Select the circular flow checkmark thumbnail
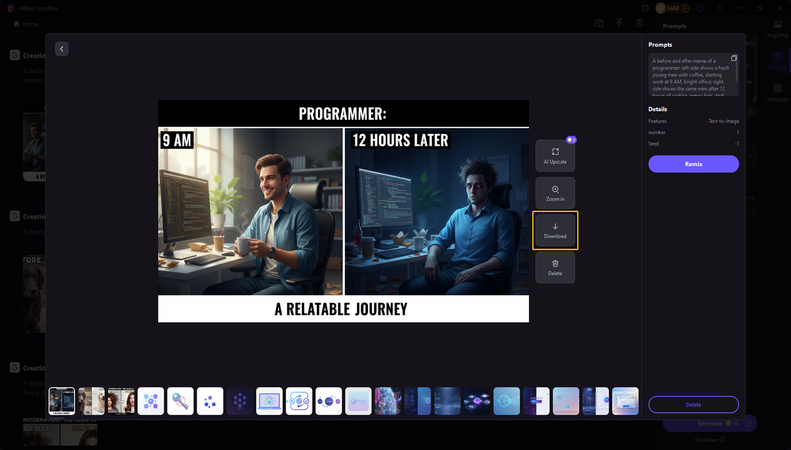This screenshot has width=791, height=450. click(x=299, y=401)
